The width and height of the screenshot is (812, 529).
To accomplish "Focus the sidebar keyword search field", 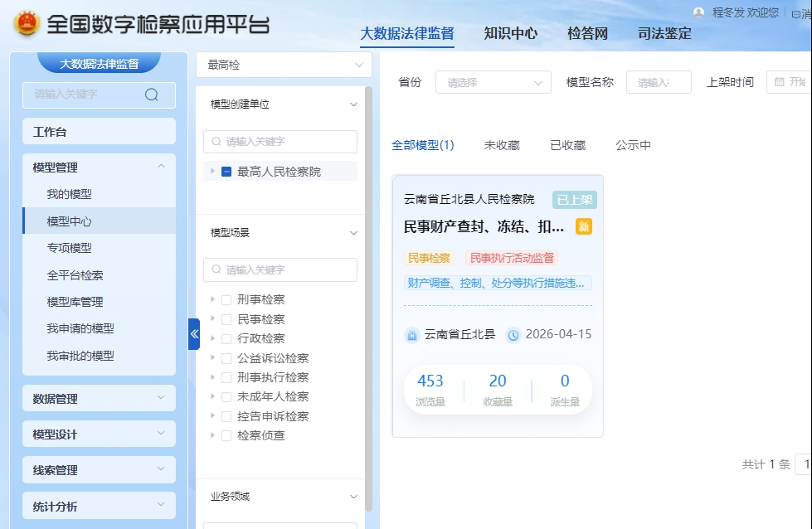I will click(99, 95).
